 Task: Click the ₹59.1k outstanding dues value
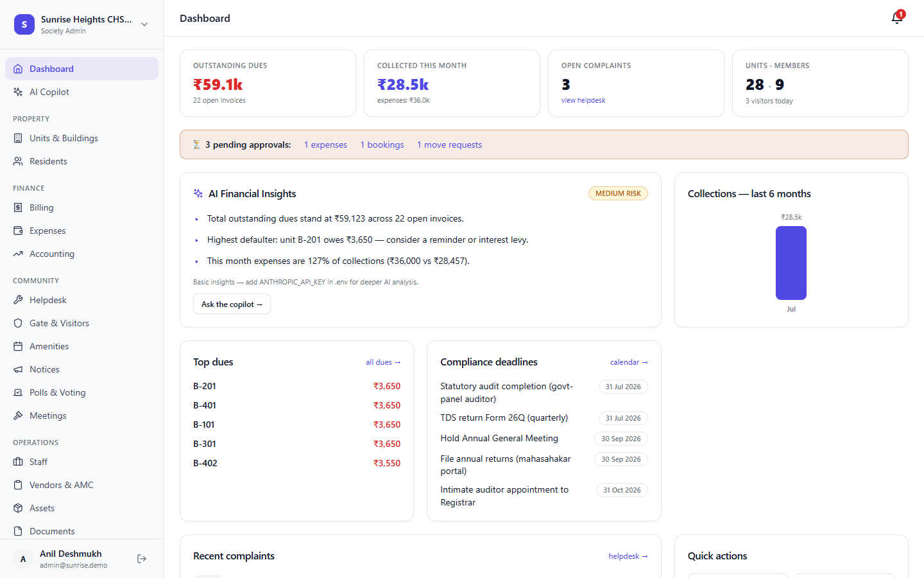pyautogui.click(x=218, y=85)
